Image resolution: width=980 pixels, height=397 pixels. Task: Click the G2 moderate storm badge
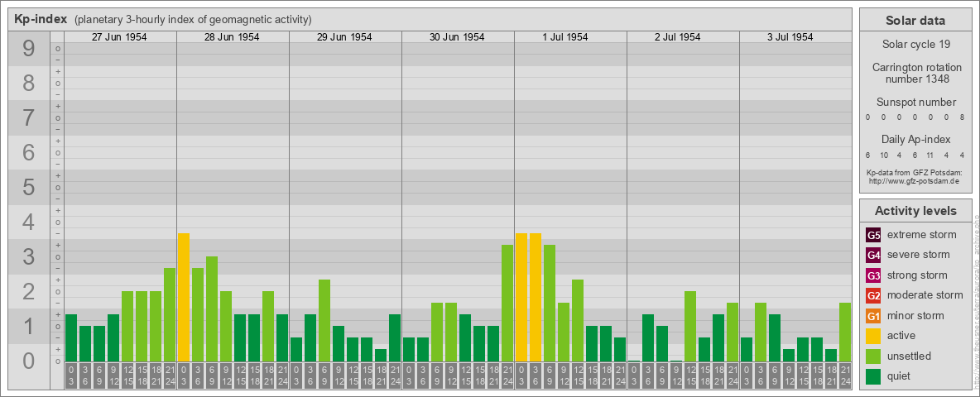[x=873, y=296]
